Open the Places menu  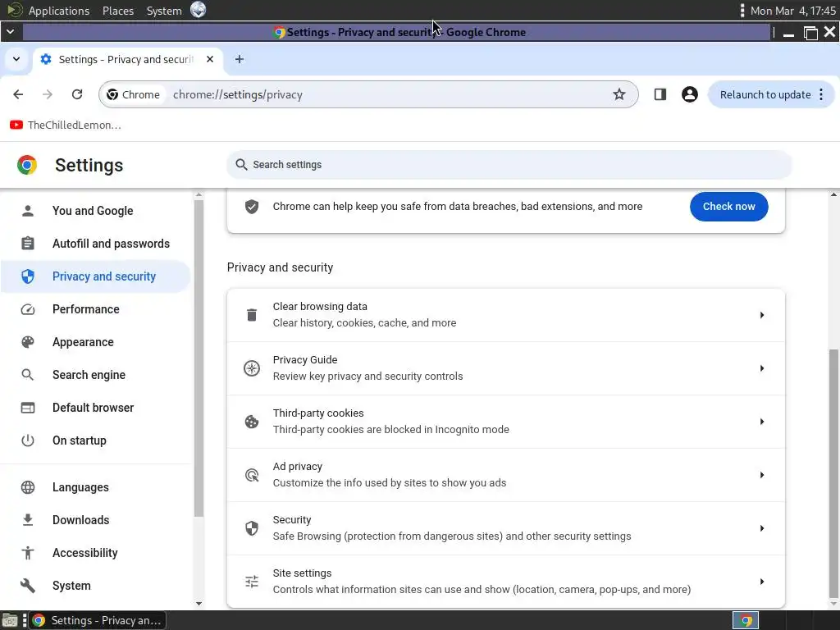(x=118, y=10)
